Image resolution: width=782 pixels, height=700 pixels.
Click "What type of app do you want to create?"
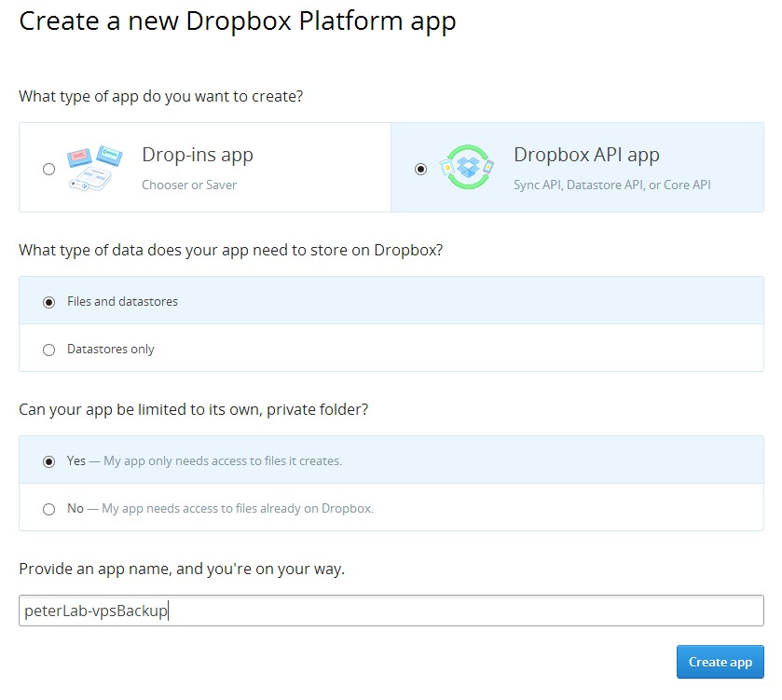pyautogui.click(x=160, y=96)
